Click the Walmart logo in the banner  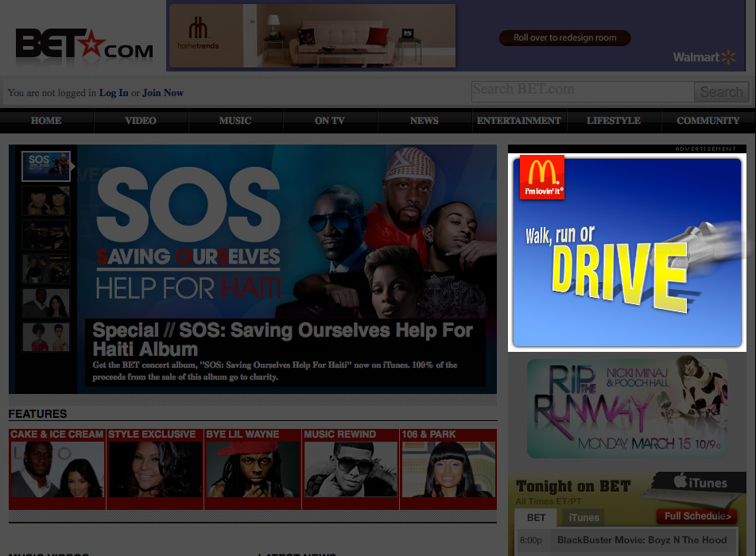(x=705, y=57)
